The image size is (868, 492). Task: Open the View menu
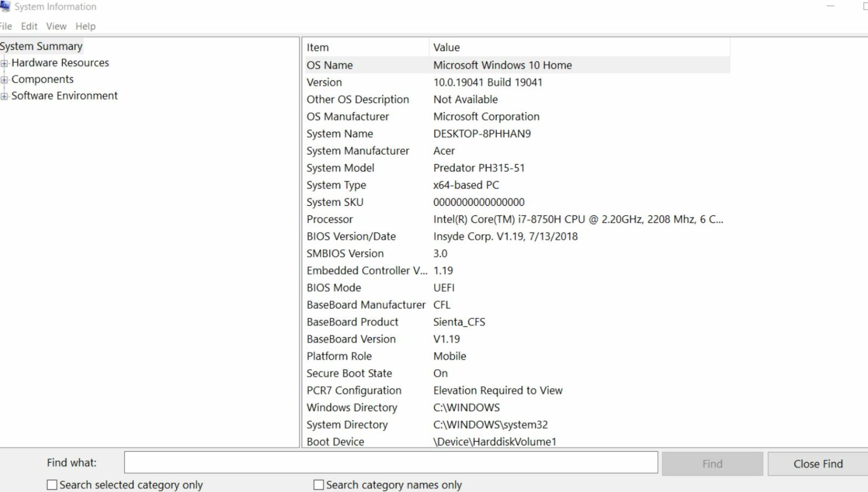pyautogui.click(x=56, y=26)
